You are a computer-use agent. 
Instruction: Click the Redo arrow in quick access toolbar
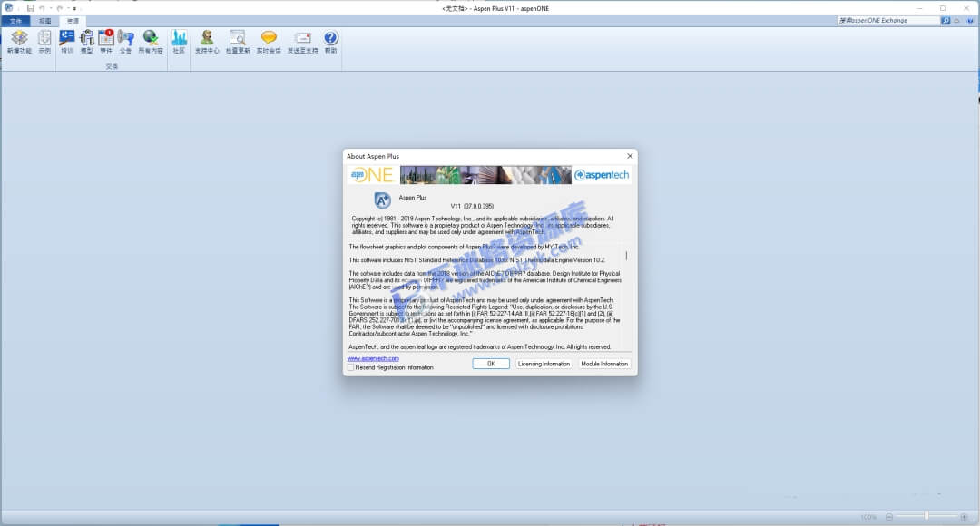pyautogui.click(x=59, y=8)
